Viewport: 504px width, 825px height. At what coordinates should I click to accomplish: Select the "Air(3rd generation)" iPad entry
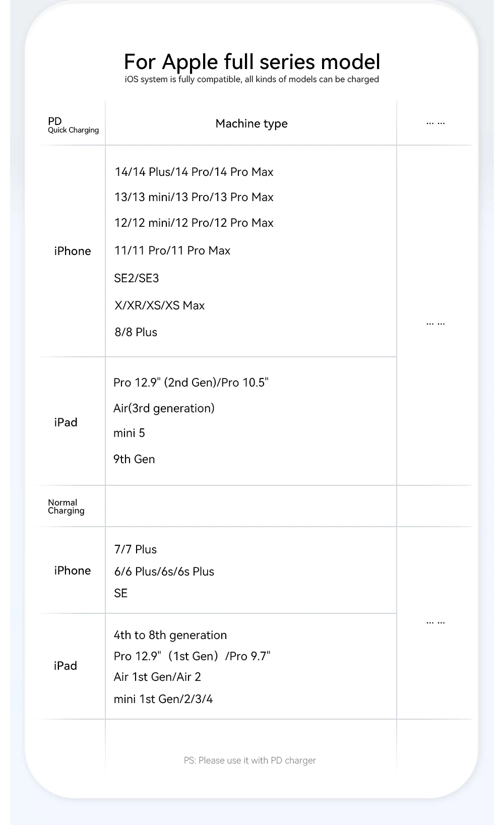pos(164,408)
